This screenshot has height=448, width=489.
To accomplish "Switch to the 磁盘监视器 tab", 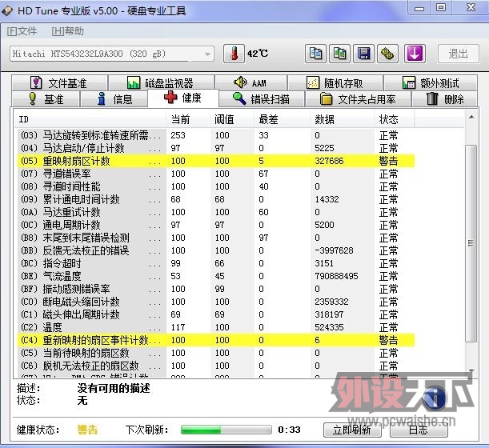I will click(x=161, y=83).
